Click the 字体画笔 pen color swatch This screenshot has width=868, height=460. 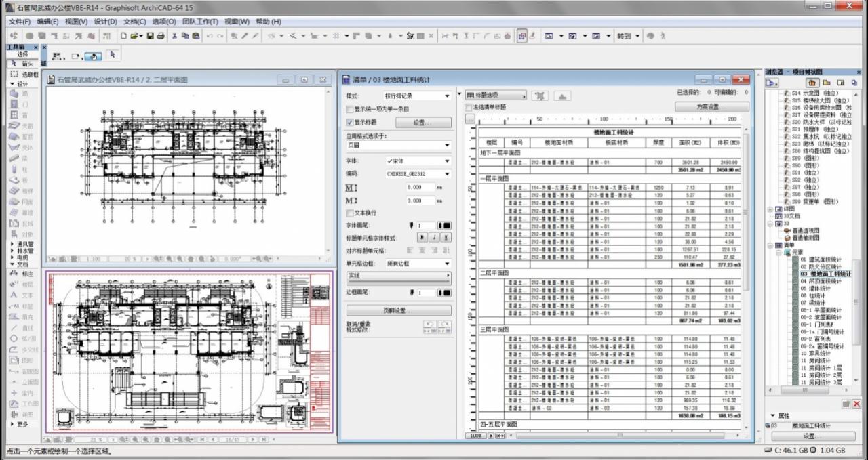(445, 225)
